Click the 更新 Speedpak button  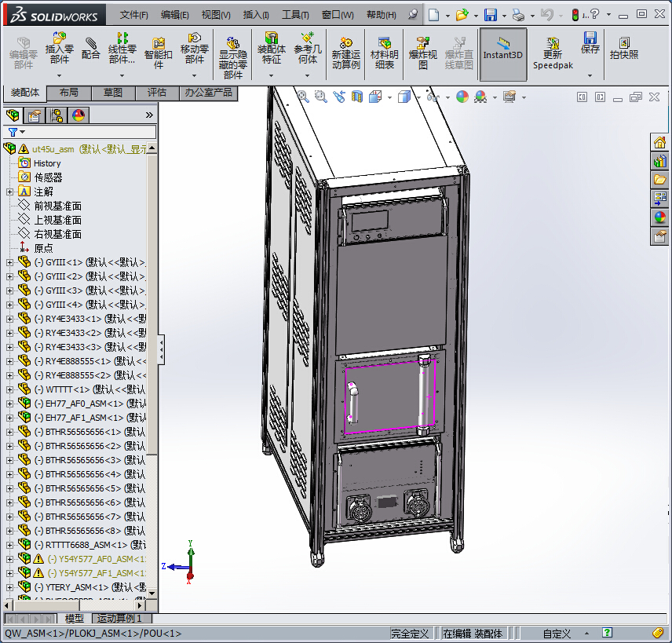point(553,54)
